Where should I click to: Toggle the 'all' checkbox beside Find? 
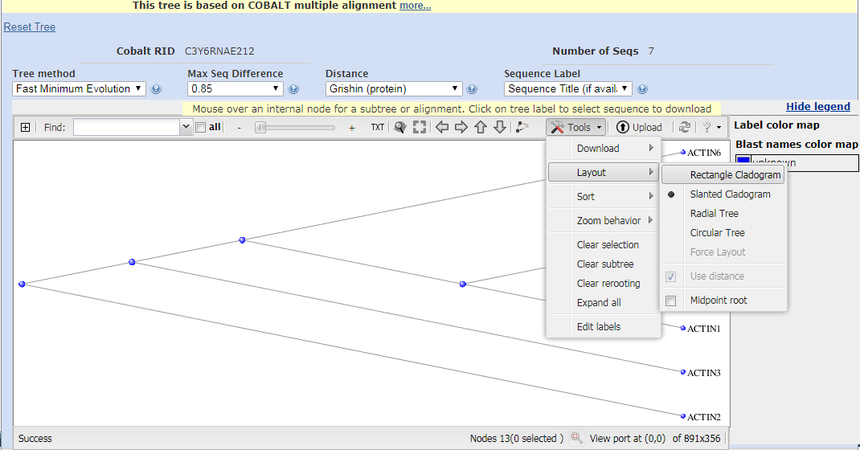point(201,127)
